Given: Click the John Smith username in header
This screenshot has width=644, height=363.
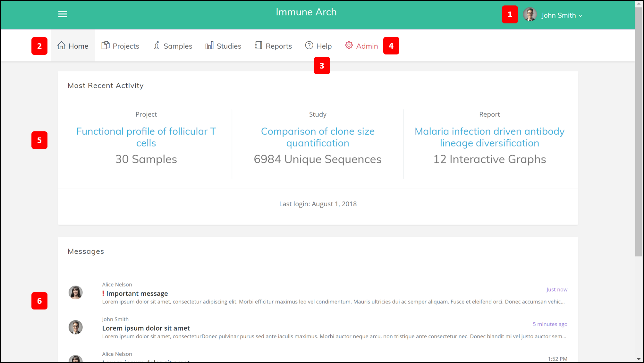Looking at the screenshot, I should [559, 15].
